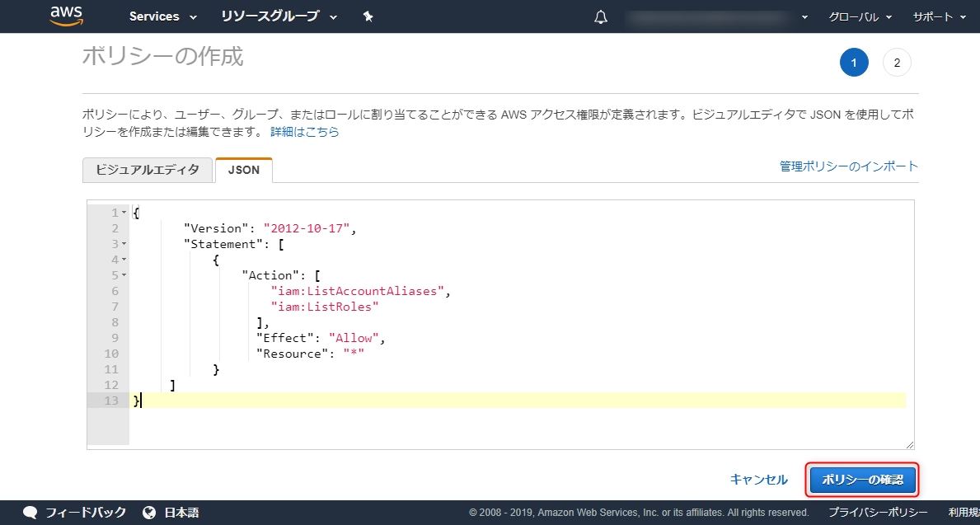Screen dimensions: 980x525
Task: Collapse the Action fold arrow on line 5
Action: pyautogui.click(x=124, y=275)
